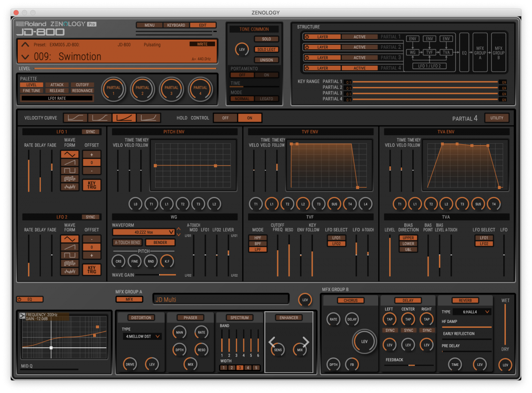Step to previous preset with up chevron
Image resolution: width=532 pixels, height=393 pixels.
pos(25,44)
